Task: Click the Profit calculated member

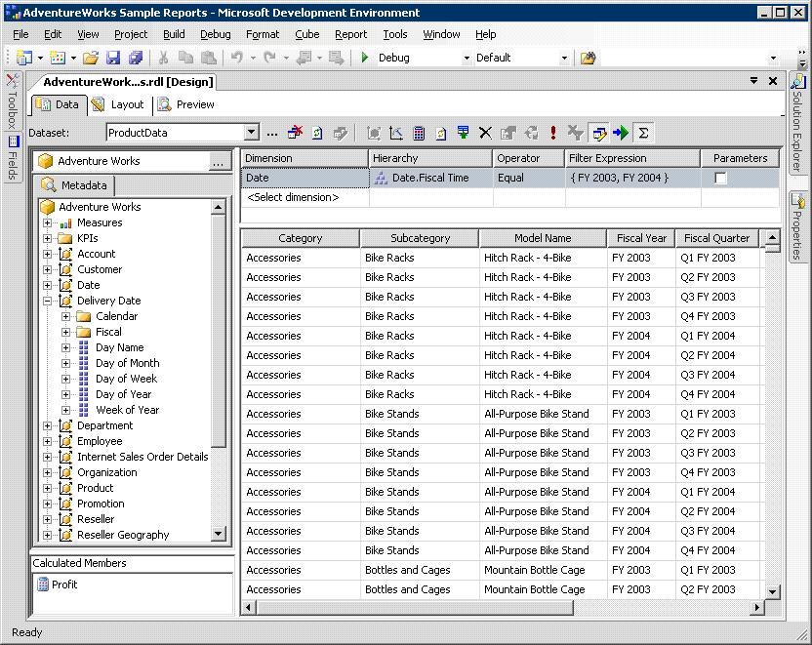Action: tap(64, 585)
